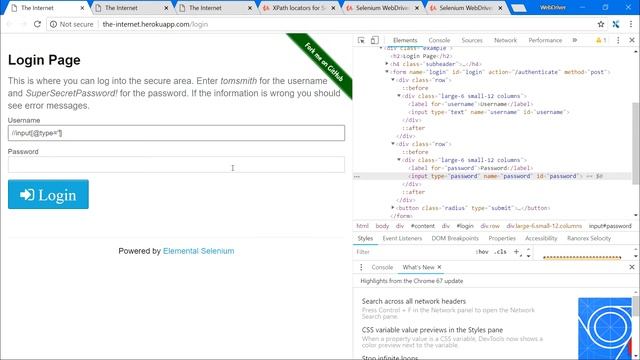This screenshot has height=360, width=640.
Task: Toggle the .cls element classes button
Action: click(x=500, y=252)
